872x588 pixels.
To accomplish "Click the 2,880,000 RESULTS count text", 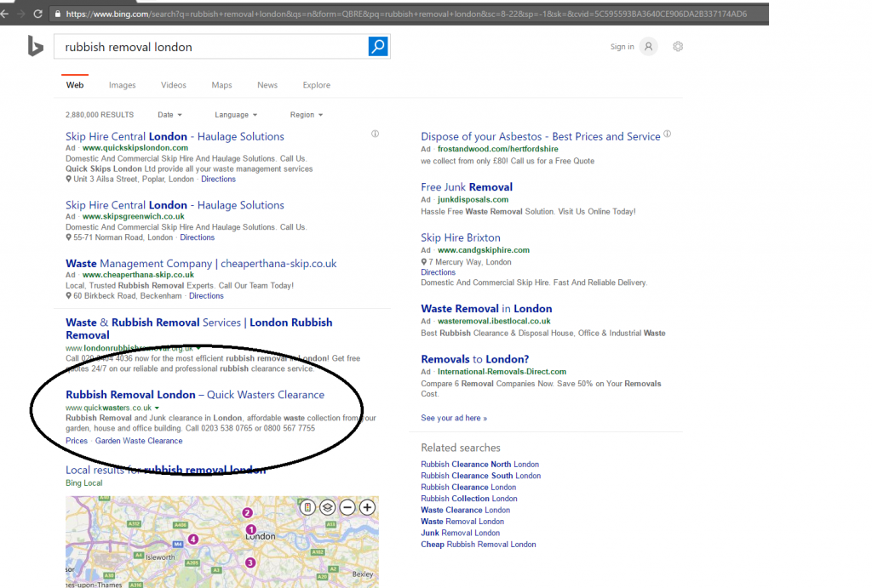I will tap(100, 115).
